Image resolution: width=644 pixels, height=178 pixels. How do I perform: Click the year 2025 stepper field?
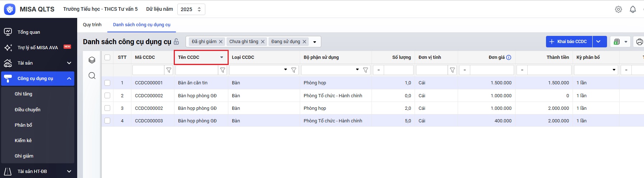coord(191,9)
